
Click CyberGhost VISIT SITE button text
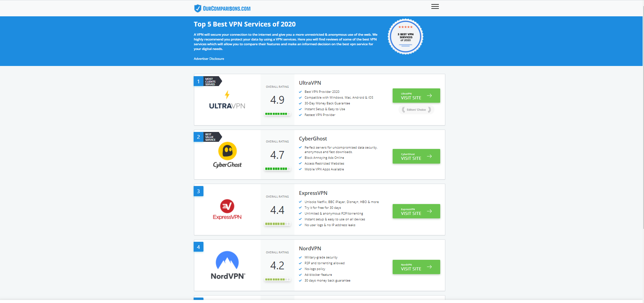pos(411,158)
